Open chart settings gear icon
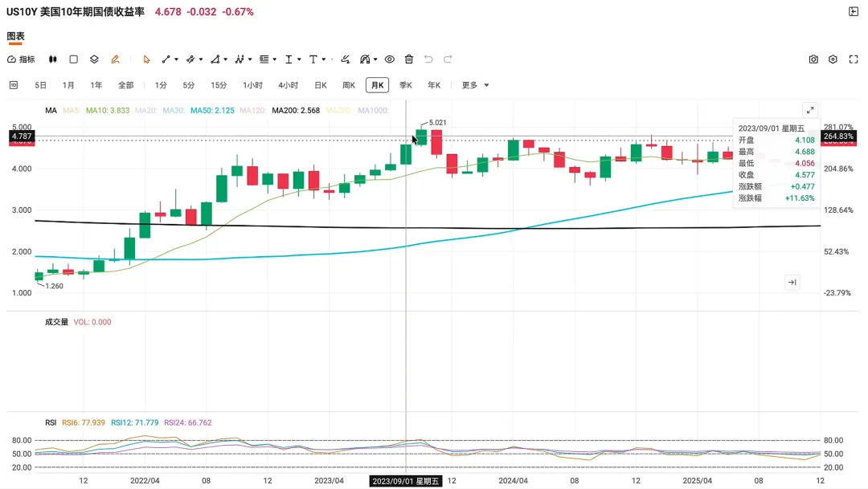 click(833, 59)
